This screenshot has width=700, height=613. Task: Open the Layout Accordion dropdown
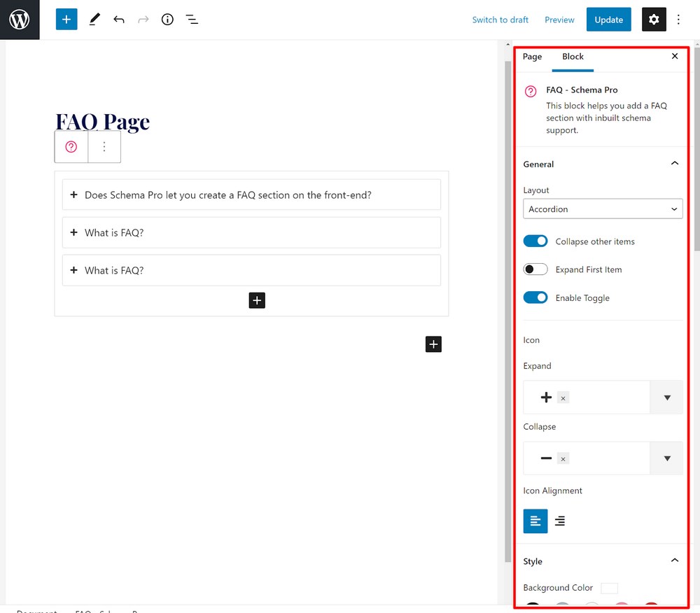[x=603, y=209]
